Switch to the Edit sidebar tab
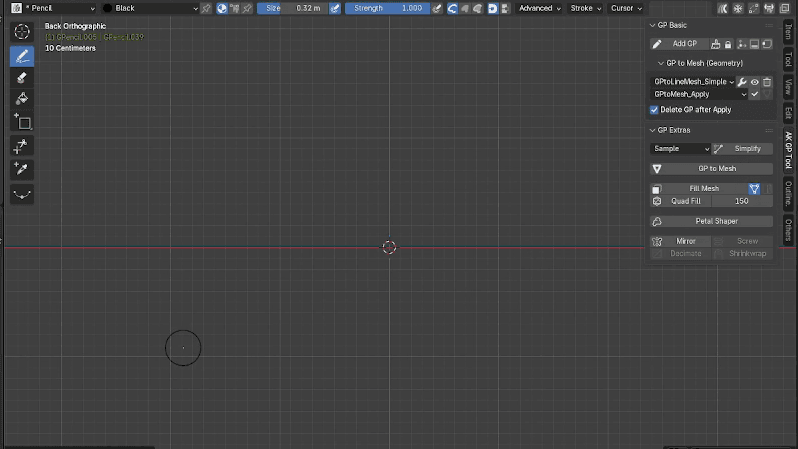Screen dimensions: 798x449 (788, 113)
